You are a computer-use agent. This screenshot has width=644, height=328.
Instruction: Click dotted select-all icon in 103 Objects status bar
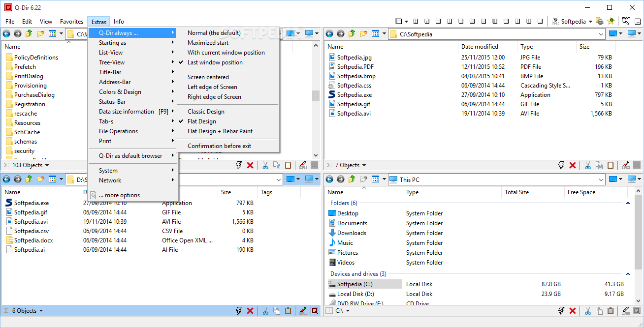(315, 165)
